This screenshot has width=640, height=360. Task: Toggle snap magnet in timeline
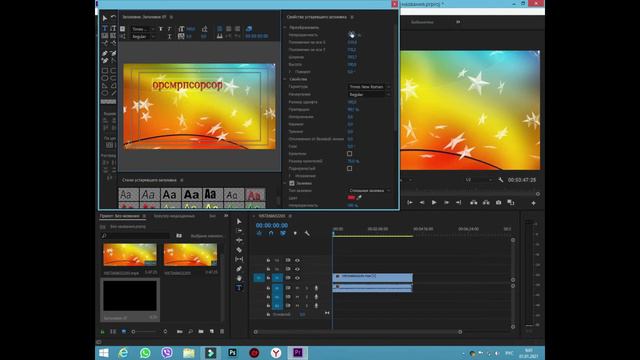[x=271, y=233]
